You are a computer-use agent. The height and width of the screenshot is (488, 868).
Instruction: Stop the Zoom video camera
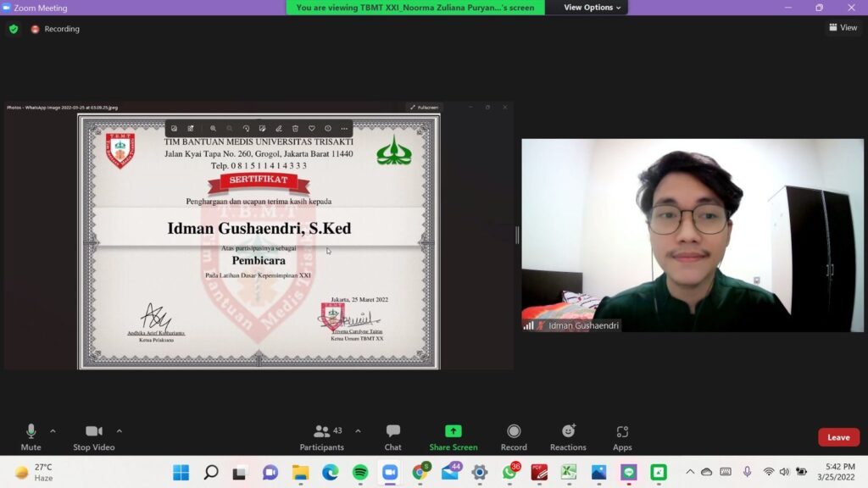tap(93, 436)
